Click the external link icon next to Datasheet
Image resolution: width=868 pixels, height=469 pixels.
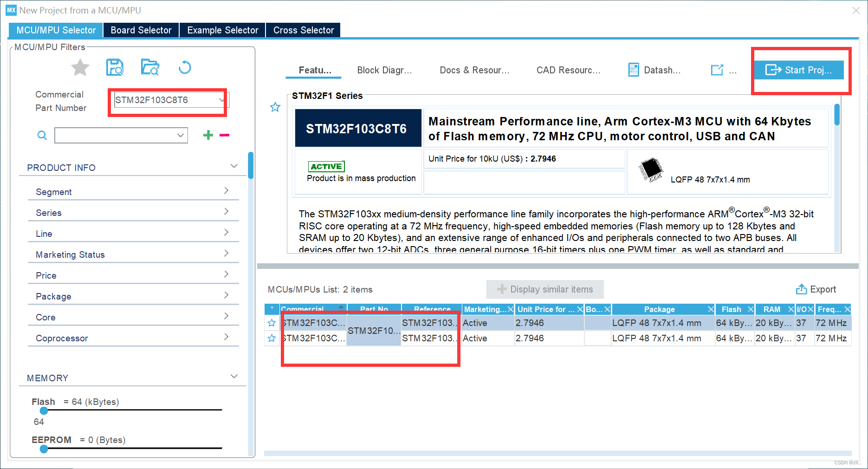pos(717,70)
